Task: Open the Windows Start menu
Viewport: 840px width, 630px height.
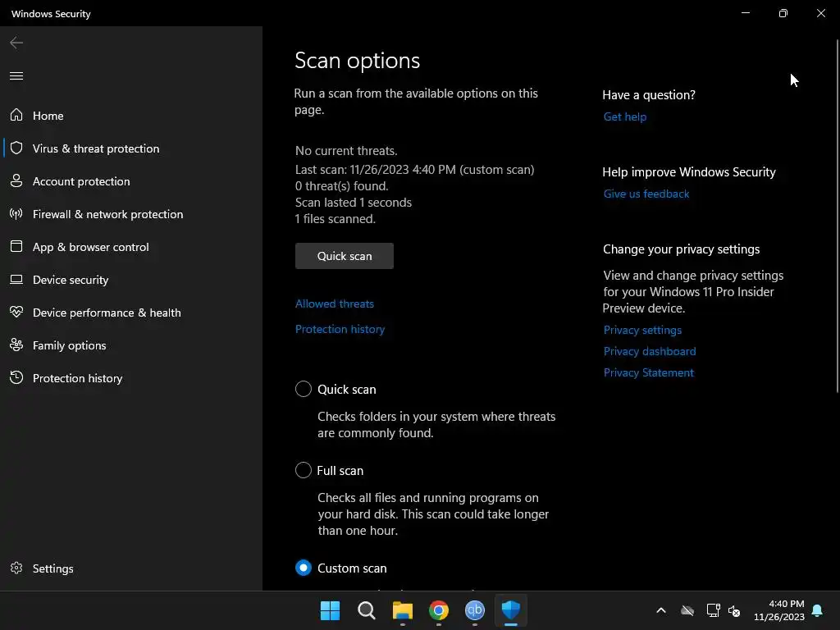Action: 330,610
